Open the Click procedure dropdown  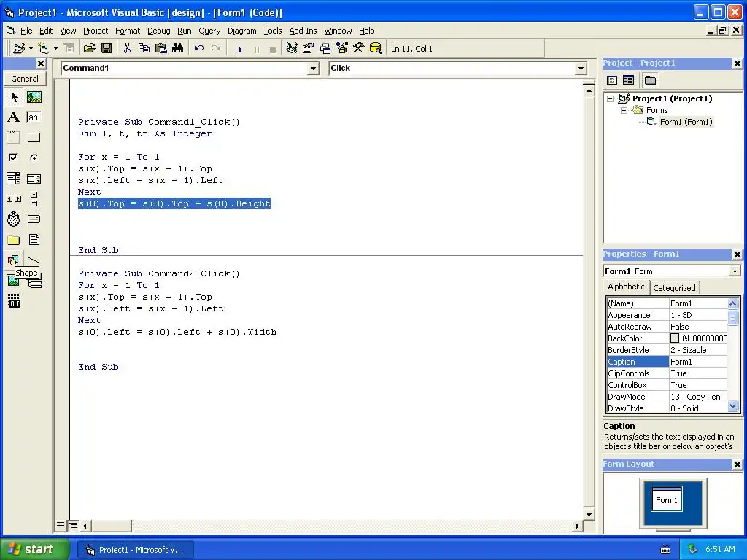(581, 69)
